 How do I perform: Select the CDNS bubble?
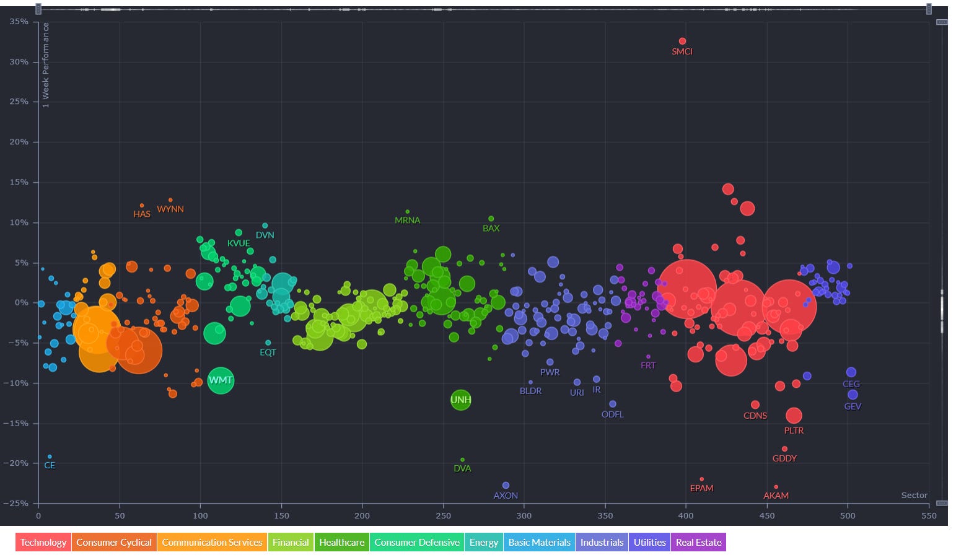[755, 405]
